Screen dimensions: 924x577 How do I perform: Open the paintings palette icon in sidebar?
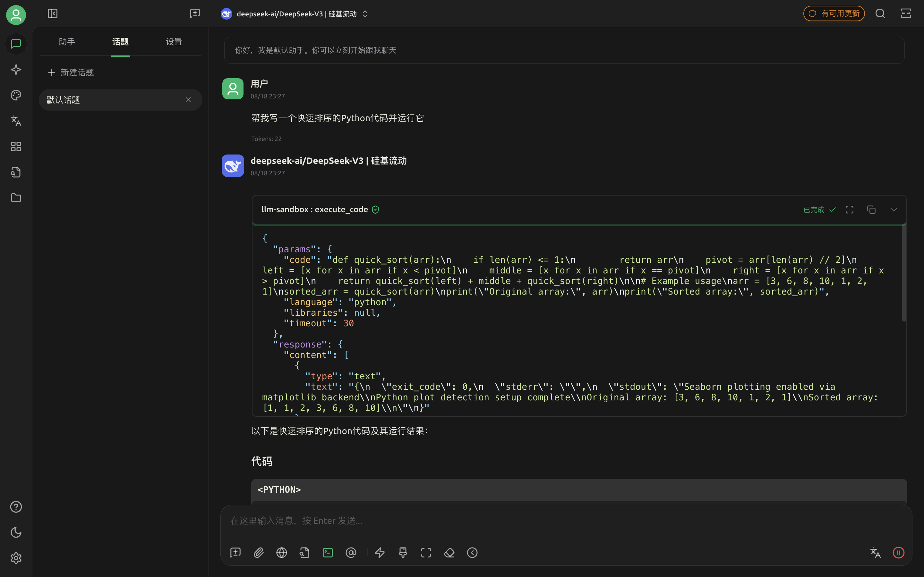16,96
